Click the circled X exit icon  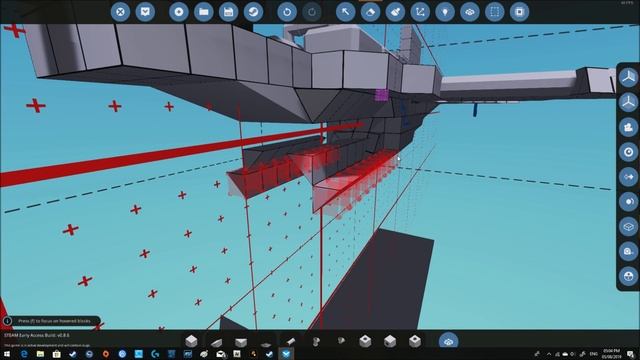(x=120, y=12)
